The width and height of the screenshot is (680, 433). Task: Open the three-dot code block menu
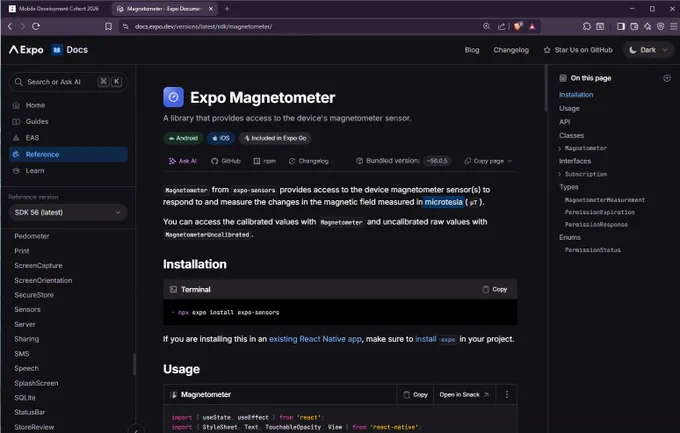(507, 394)
